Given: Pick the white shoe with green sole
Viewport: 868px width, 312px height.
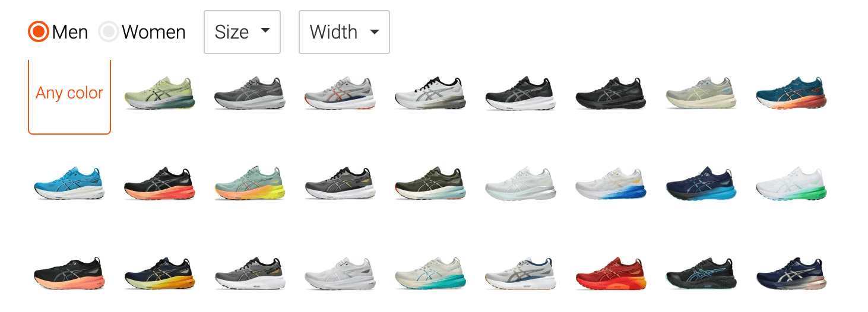Looking at the screenshot, I should click(x=791, y=183).
